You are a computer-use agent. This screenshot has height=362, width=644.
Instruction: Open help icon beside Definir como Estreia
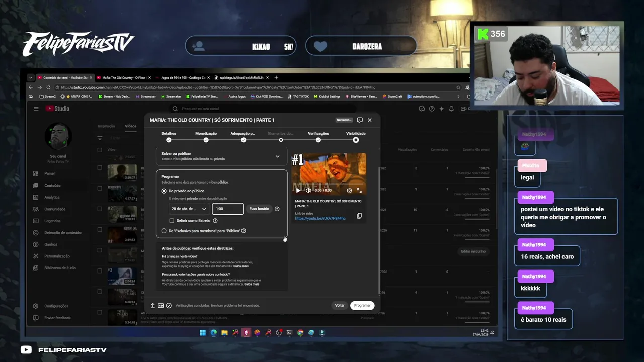click(215, 221)
